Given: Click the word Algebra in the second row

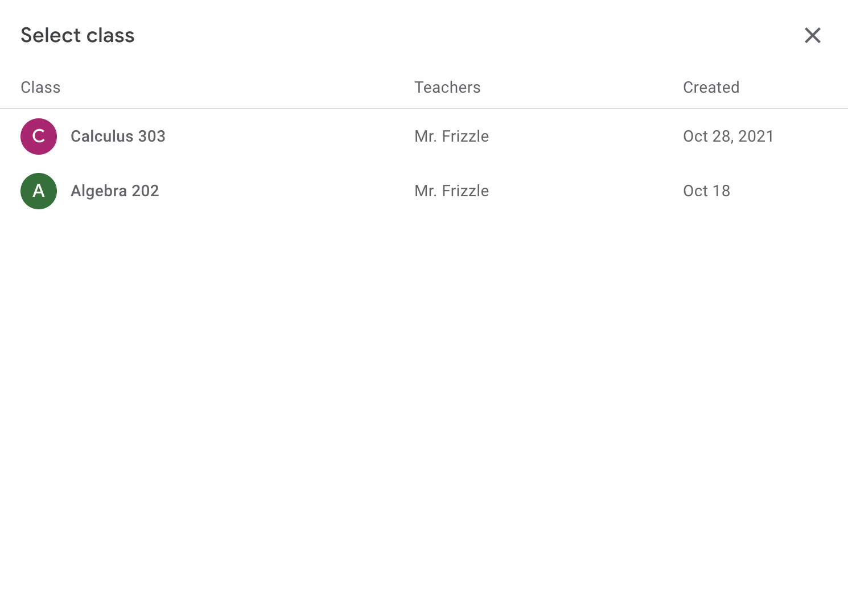Looking at the screenshot, I should [98, 191].
